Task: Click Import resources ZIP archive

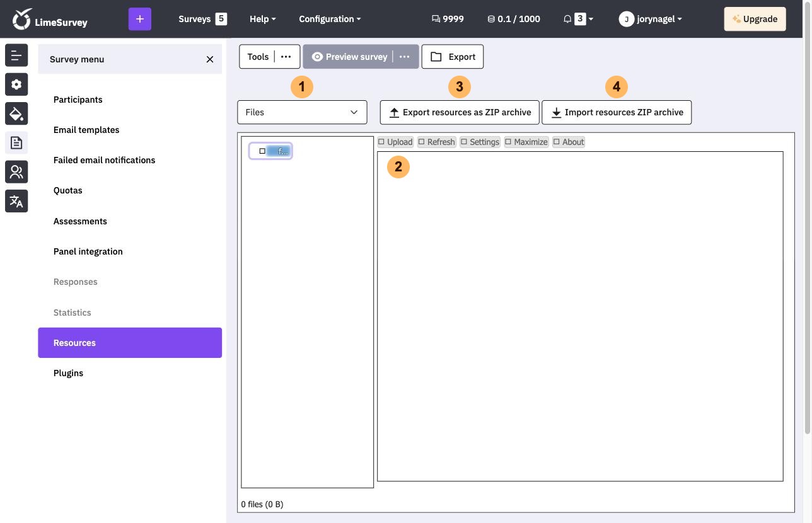Action: click(x=617, y=112)
